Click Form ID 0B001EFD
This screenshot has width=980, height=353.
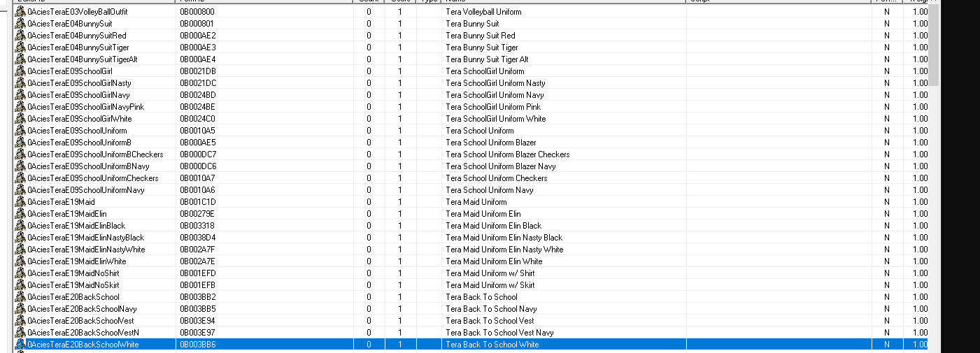click(198, 273)
